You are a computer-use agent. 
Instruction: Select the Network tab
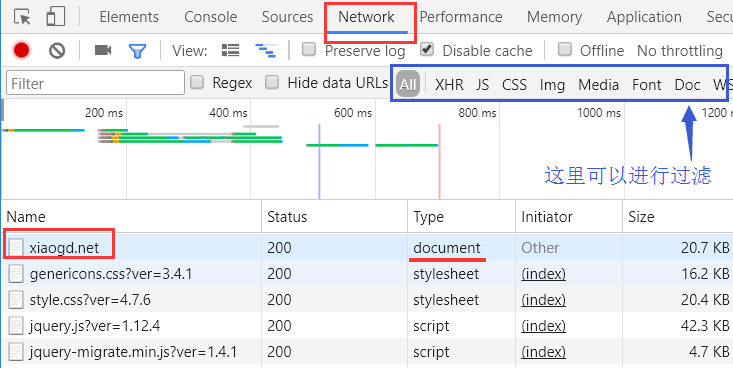pos(366,17)
